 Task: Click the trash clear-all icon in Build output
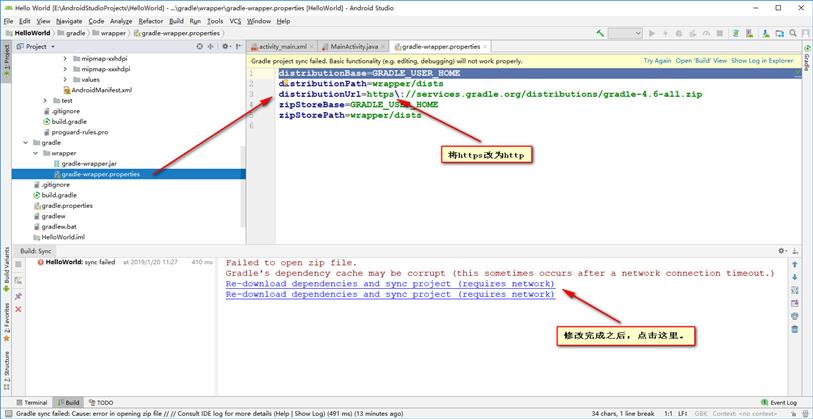coord(794,329)
